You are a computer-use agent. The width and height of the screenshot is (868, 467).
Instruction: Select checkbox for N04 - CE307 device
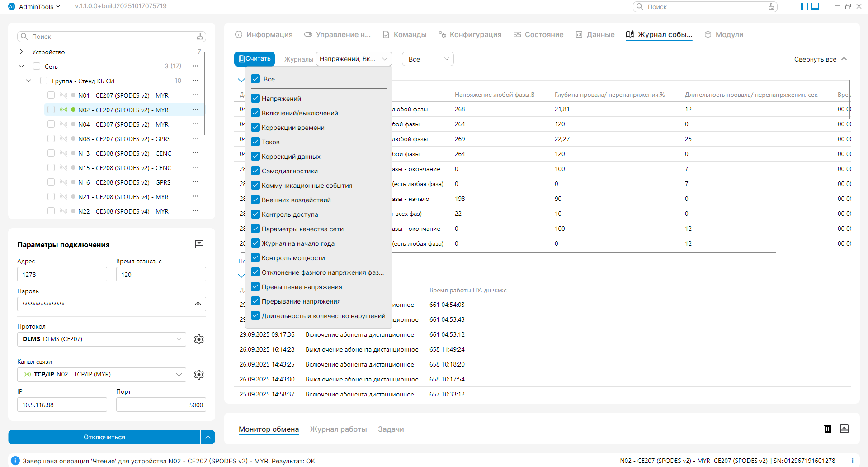point(51,124)
